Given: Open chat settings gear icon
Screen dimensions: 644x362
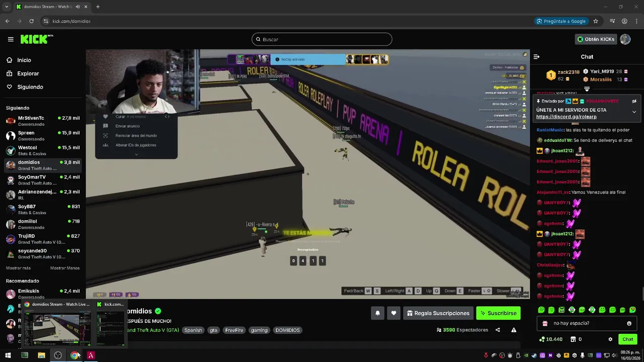Looking at the screenshot, I should click(610, 339).
